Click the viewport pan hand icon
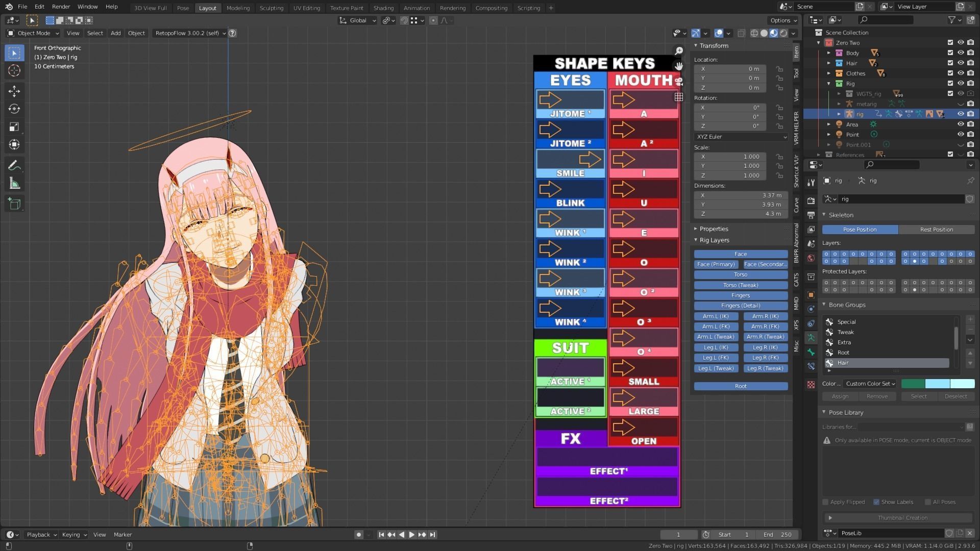Image resolution: width=980 pixels, height=551 pixels. (x=679, y=66)
